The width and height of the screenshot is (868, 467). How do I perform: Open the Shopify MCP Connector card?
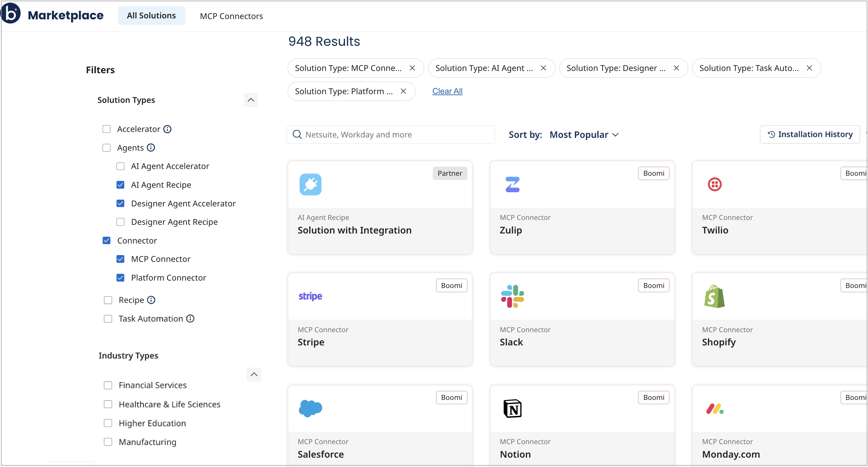[780, 320]
